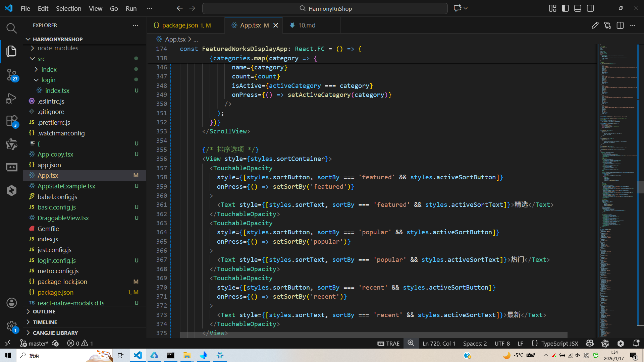Image resolution: width=644 pixels, height=362 pixels.
Task: Collapse the login folder
Action: point(48,80)
